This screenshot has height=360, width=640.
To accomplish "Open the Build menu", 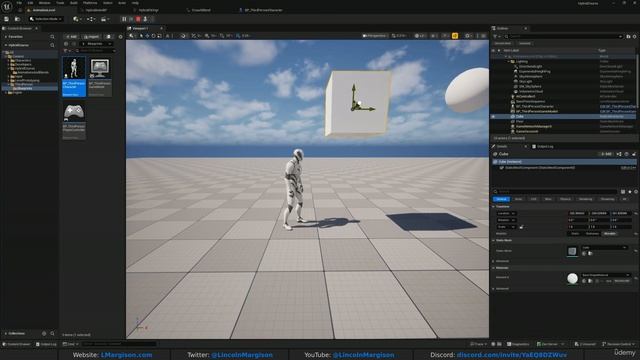I will (x=74, y=3).
